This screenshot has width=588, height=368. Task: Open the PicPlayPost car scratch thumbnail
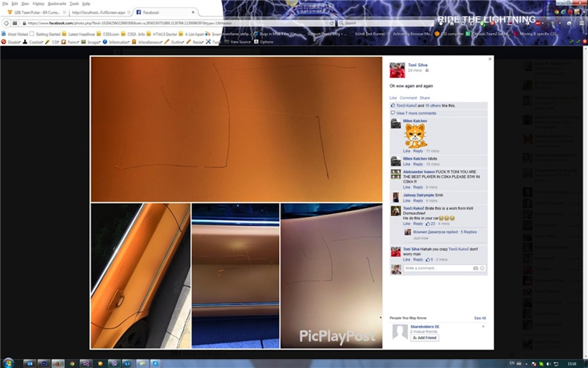click(x=331, y=276)
